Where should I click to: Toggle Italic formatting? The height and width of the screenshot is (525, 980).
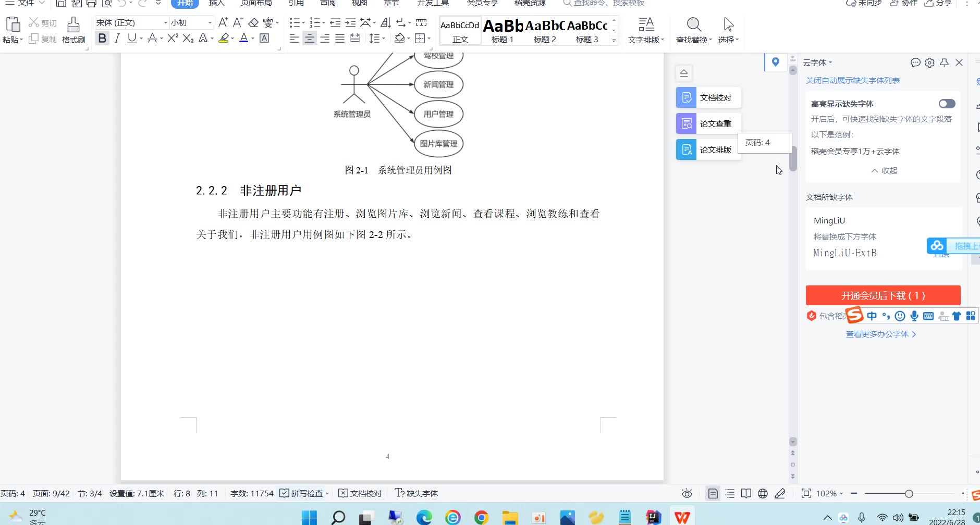click(x=117, y=38)
